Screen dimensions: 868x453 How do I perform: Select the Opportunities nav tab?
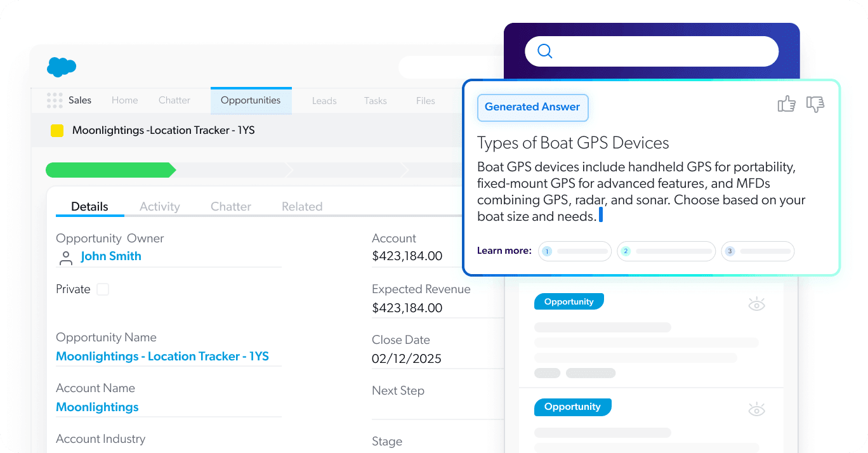tap(251, 100)
